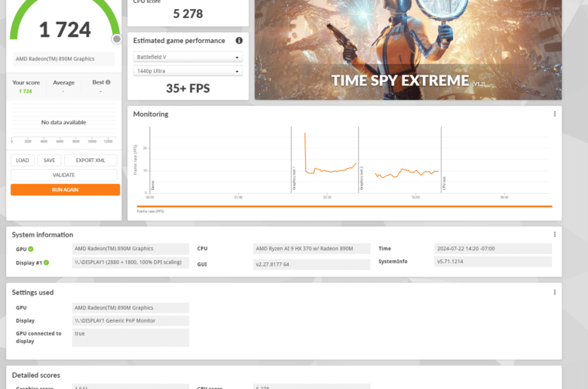Click the 35+ FPS estimate

point(188,88)
